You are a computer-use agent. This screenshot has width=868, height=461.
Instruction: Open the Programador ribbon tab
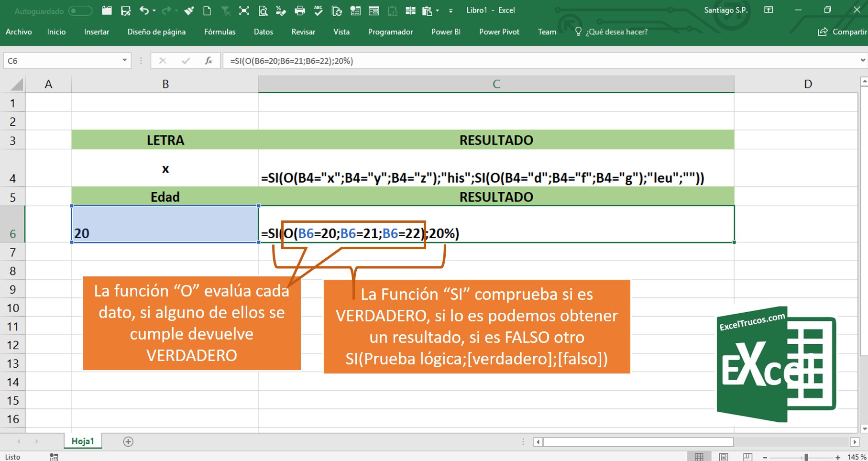pos(390,32)
